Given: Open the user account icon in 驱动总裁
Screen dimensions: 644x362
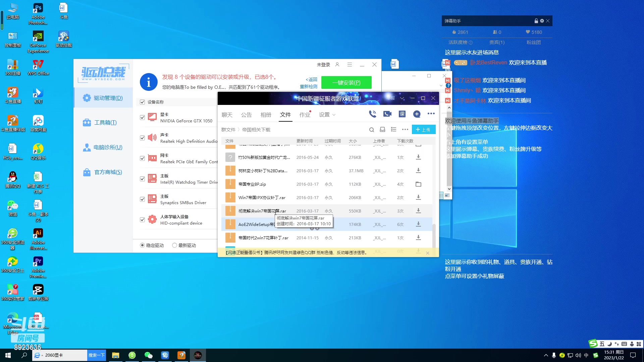Looking at the screenshot, I should pyautogui.click(x=337, y=64).
